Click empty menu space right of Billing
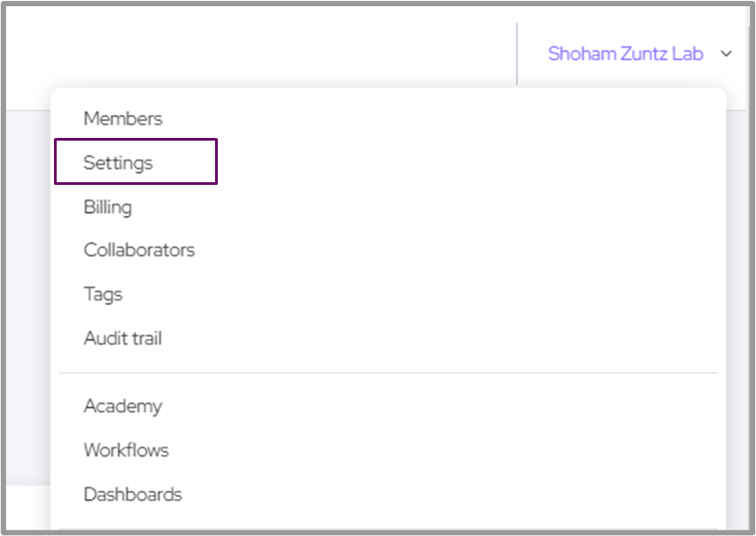Image resolution: width=756 pixels, height=536 pixels. [443, 207]
